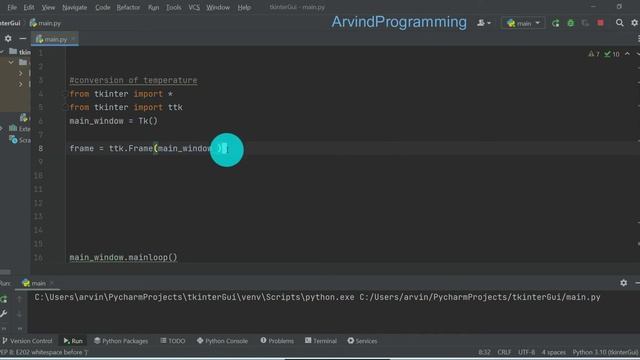Collapse the tkinterGui project root folder
This screenshot has width=640, height=360.
pos(2,52)
